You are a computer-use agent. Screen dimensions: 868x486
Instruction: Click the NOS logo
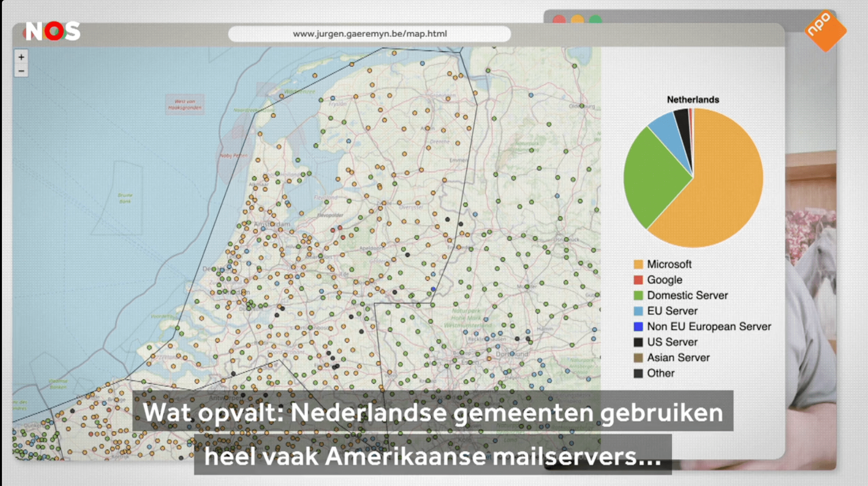[x=53, y=31]
